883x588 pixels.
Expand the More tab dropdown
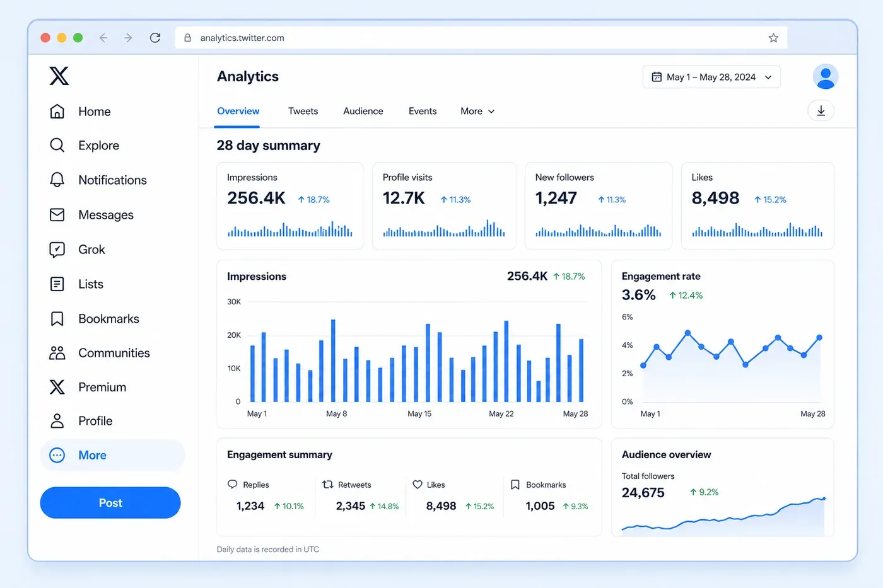coord(477,111)
